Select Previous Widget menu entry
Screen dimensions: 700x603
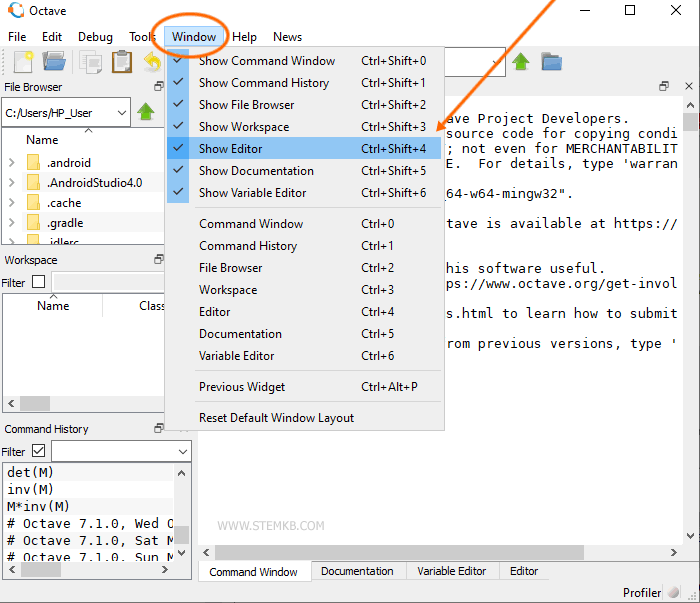pos(242,387)
